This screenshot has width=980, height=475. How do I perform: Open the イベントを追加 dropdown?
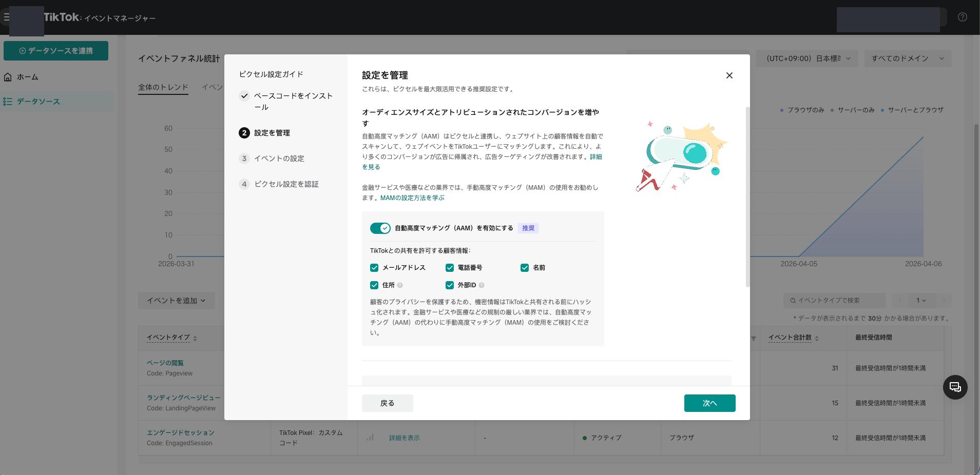tap(176, 300)
